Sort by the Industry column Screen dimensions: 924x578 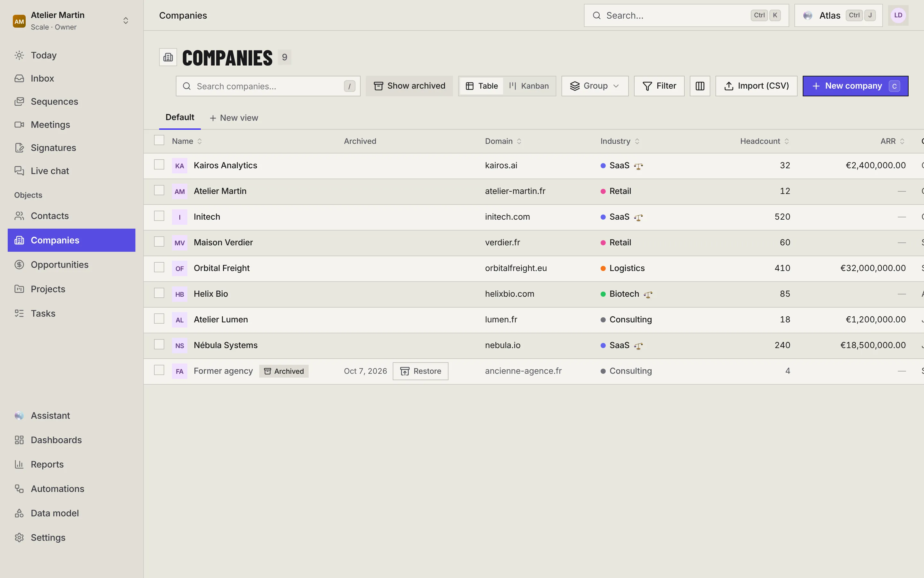620,141
